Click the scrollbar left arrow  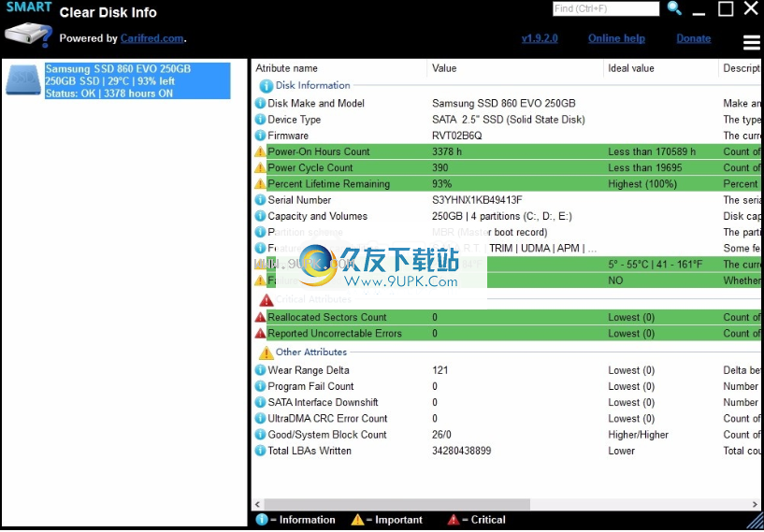(x=258, y=504)
